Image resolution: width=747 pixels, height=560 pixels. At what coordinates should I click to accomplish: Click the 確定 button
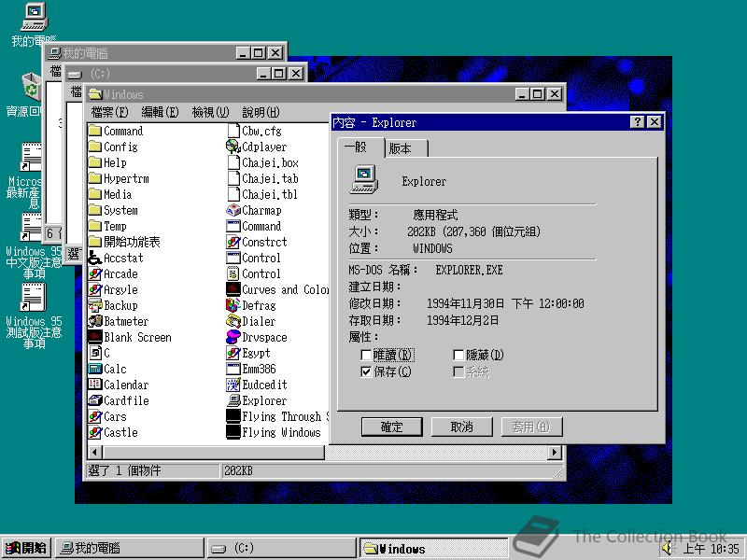click(391, 427)
